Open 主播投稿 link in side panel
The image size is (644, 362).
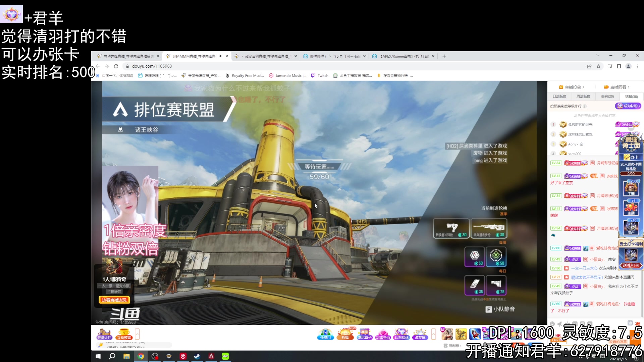point(572,87)
